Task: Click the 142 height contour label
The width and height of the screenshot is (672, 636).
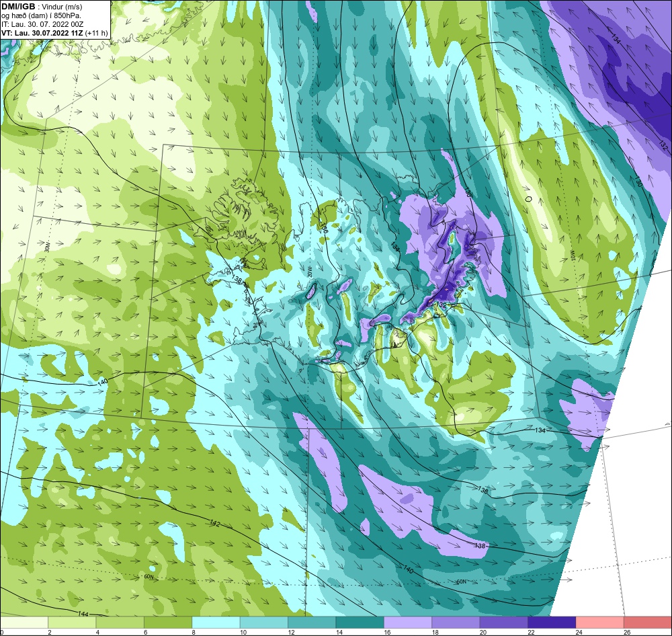Action: [215, 523]
